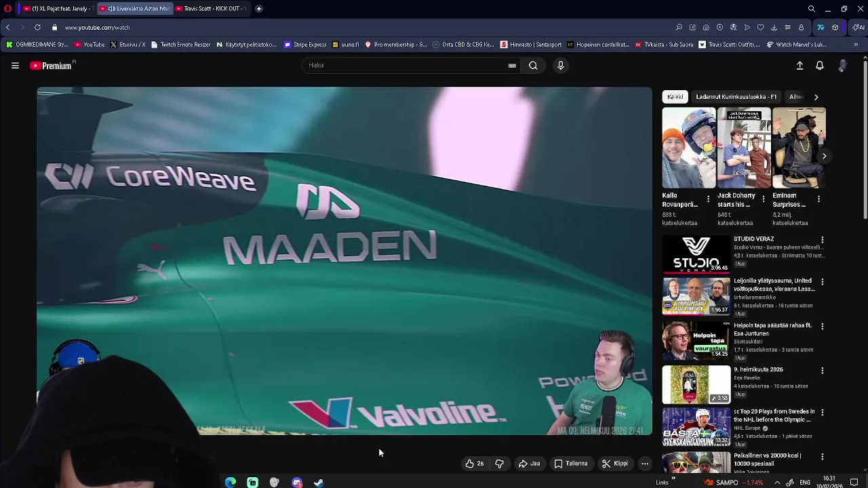868x488 pixels.
Task: Click the main video player area
Action: (x=344, y=261)
